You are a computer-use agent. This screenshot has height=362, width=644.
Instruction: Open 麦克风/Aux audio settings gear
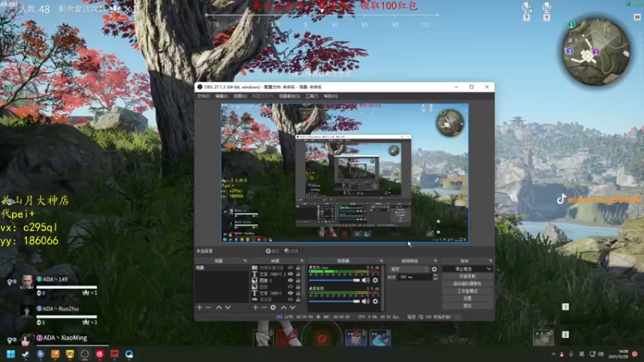[375, 280]
